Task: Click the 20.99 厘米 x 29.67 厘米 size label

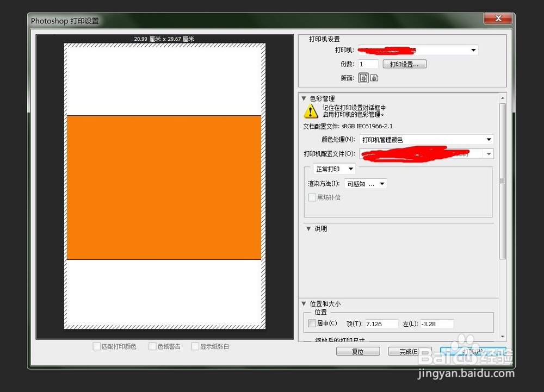Action: [164, 39]
